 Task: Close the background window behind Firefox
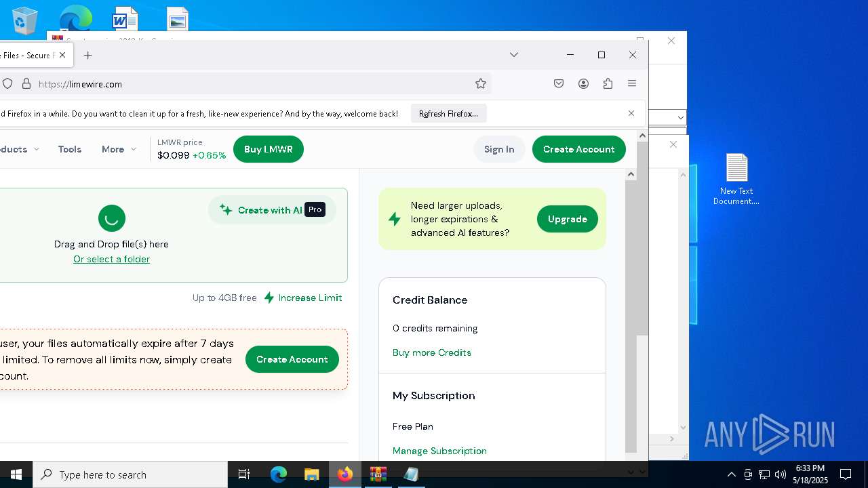671,41
